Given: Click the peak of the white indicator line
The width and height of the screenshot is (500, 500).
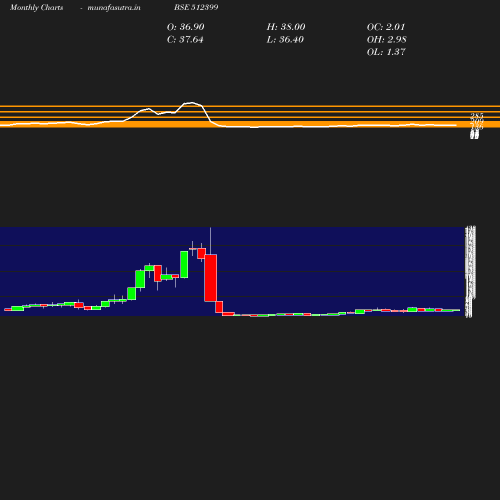Looking at the screenshot, I should 192,103.
